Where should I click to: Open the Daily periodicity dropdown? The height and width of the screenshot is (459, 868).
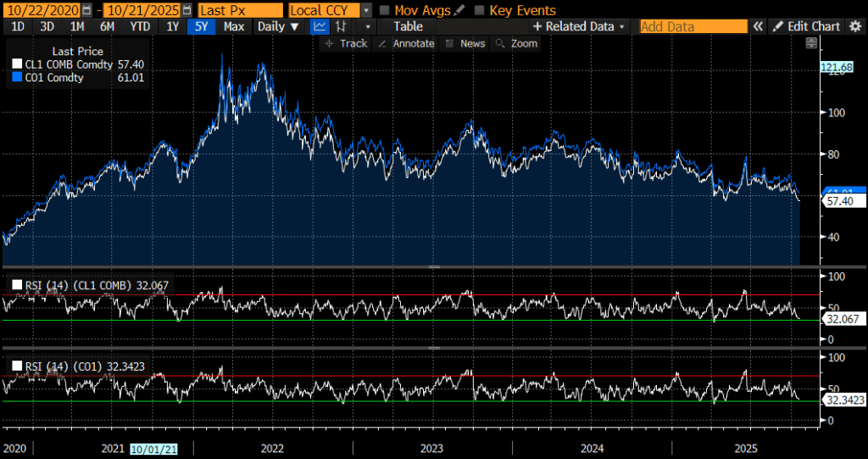[278, 26]
